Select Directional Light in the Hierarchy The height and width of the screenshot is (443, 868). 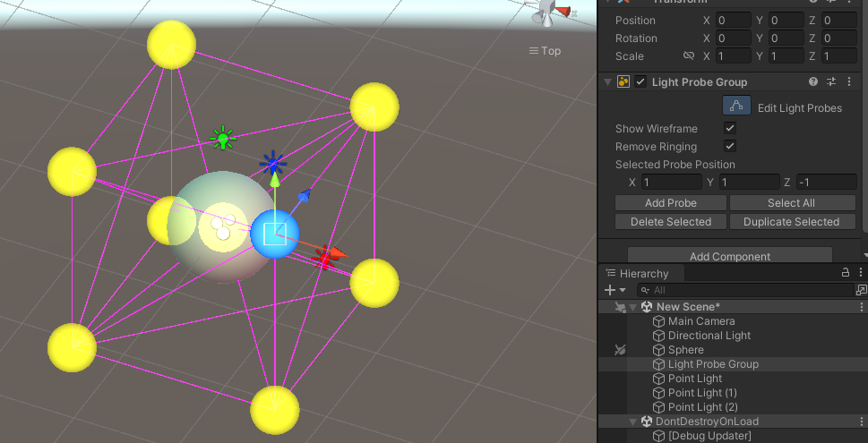click(x=709, y=336)
